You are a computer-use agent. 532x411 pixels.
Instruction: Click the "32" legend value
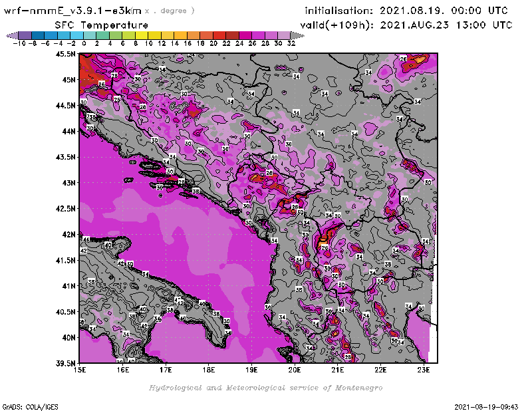[291, 44]
